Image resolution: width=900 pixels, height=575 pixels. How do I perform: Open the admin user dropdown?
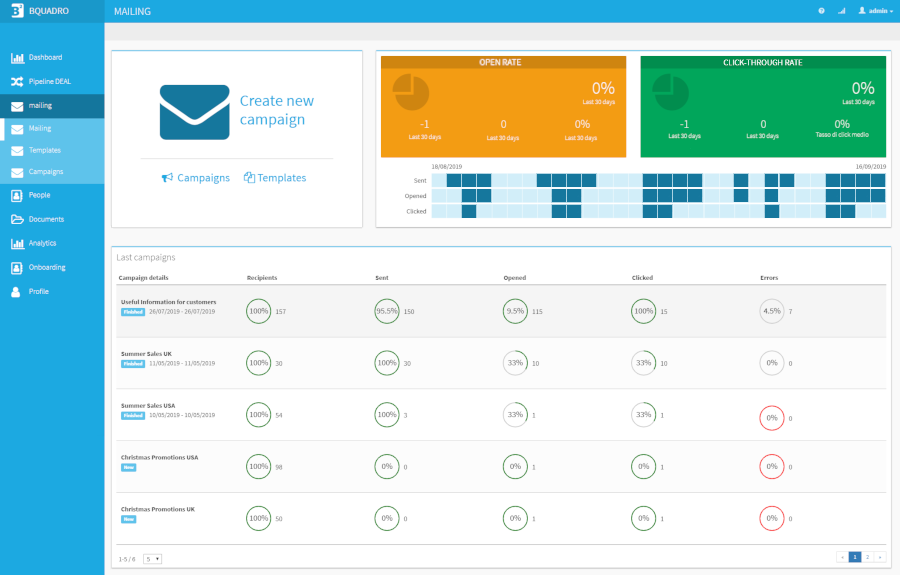click(875, 11)
